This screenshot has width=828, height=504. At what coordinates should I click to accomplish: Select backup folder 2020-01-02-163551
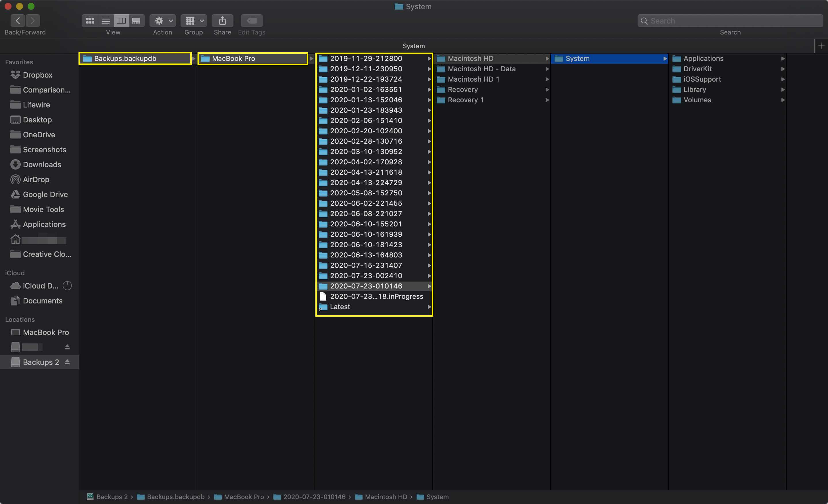click(374, 90)
